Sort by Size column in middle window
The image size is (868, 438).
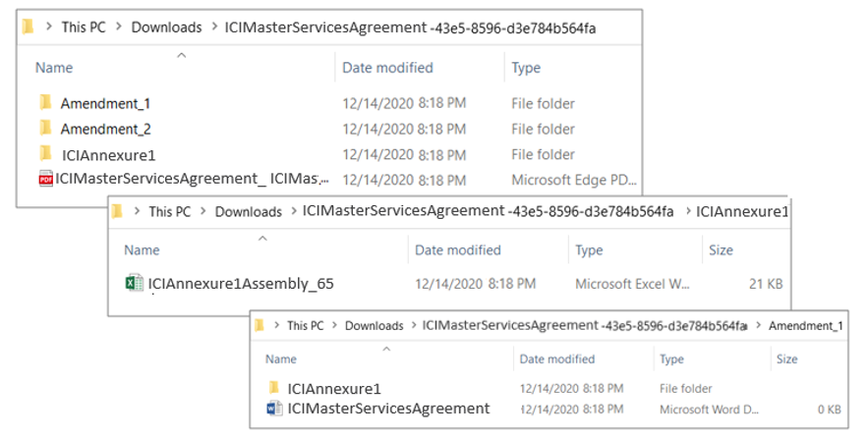(x=721, y=250)
